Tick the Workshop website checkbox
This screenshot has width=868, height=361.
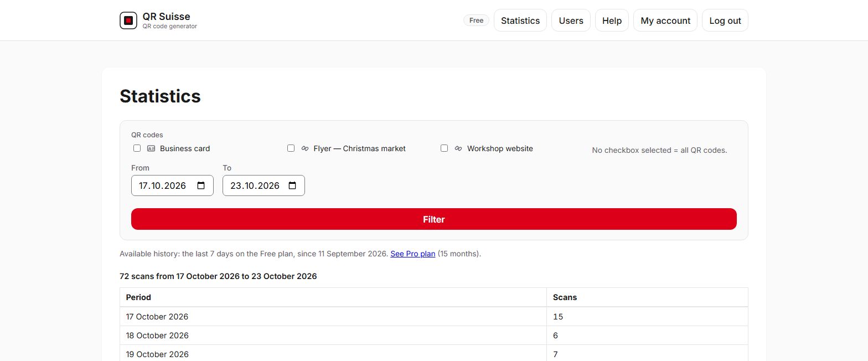coord(444,148)
